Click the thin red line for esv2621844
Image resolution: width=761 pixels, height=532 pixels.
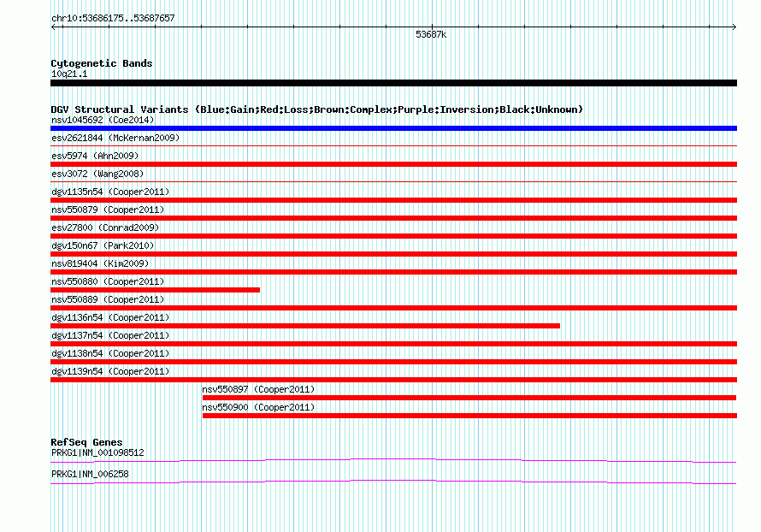coord(393,145)
